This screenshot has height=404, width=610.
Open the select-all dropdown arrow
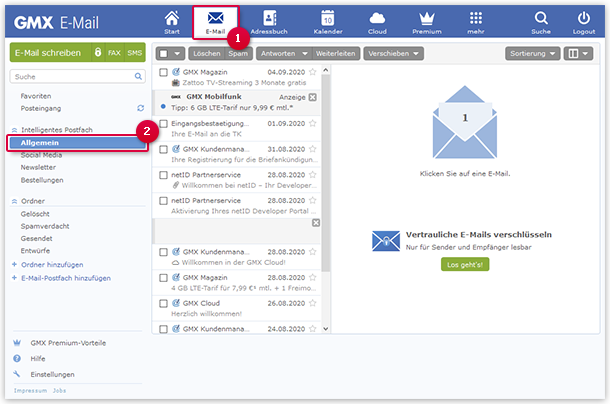pyautogui.click(x=177, y=54)
